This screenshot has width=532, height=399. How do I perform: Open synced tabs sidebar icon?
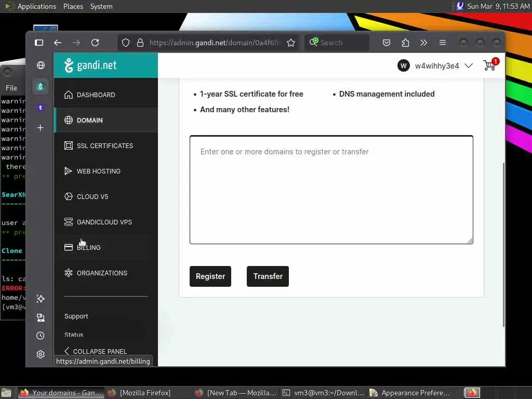coord(41,317)
